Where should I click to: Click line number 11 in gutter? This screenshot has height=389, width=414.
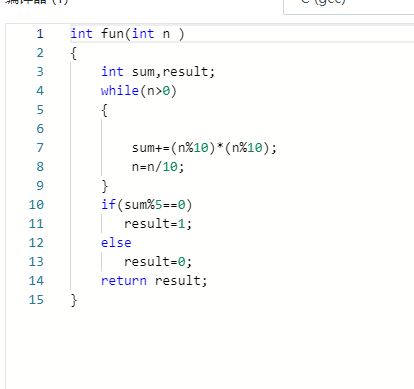click(36, 224)
